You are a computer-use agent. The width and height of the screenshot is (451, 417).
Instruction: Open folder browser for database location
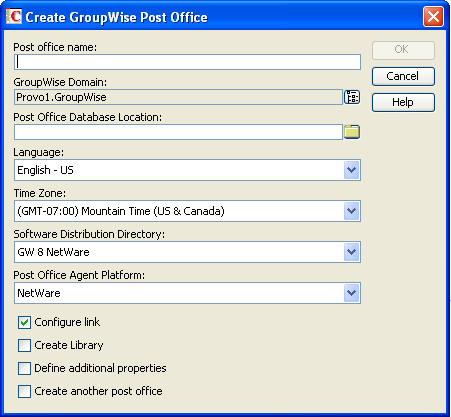[x=352, y=132]
